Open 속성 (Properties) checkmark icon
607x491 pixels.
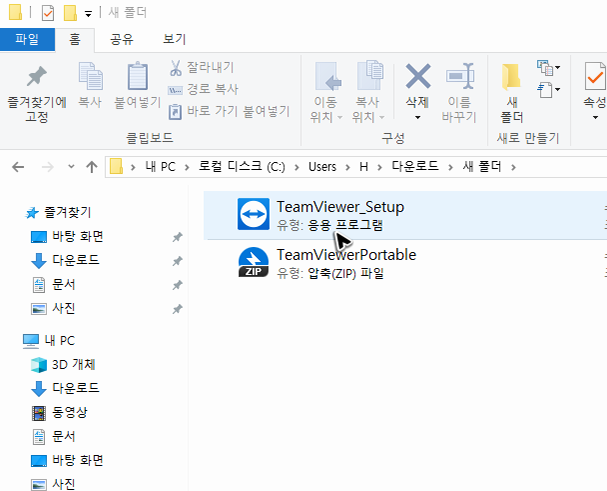(595, 76)
